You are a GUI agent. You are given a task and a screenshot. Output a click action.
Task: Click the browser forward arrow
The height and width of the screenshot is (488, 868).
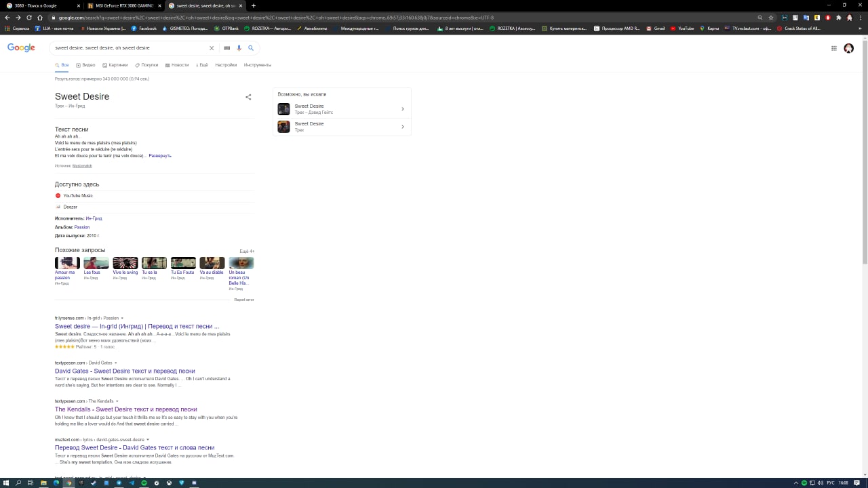pyautogui.click(x=18, y=18)
